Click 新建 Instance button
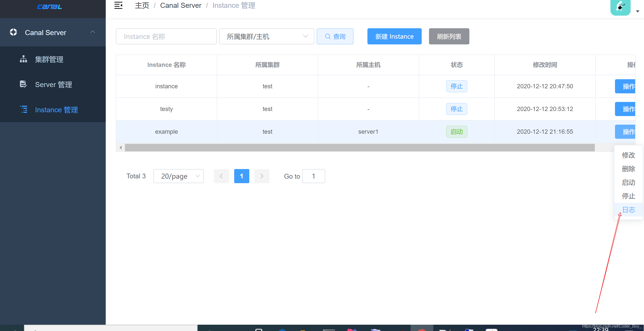 click(x=394, y=36)
